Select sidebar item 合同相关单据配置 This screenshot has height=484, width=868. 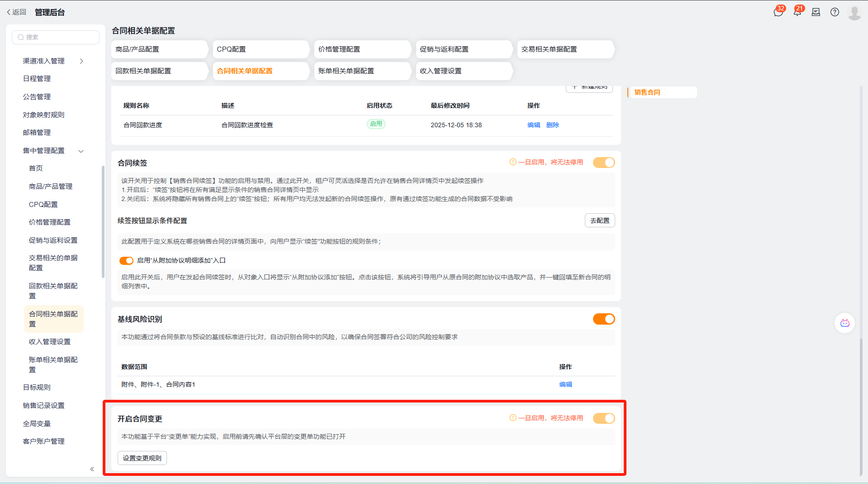(x=53, y=319)
